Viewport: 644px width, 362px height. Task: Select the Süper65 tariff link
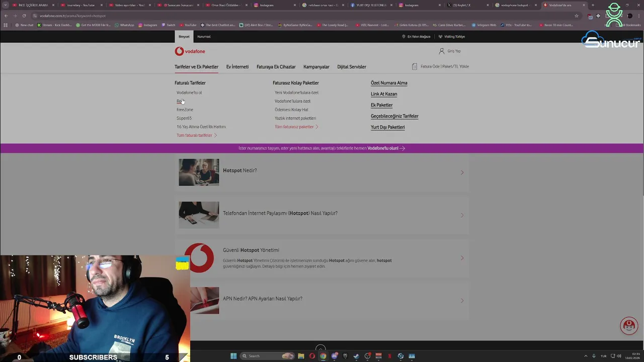184,118
